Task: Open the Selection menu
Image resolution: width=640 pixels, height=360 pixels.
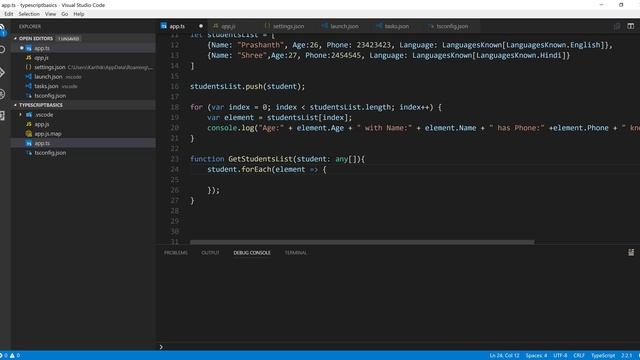Action: point(29,14)
